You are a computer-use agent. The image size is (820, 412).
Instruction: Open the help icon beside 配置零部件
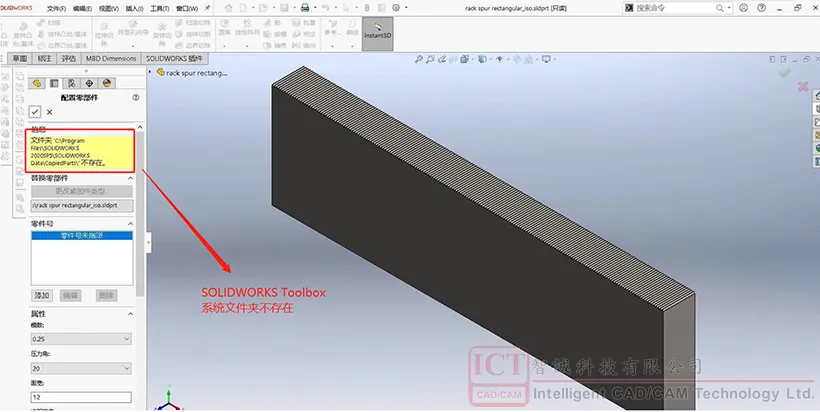coord(136,97)
